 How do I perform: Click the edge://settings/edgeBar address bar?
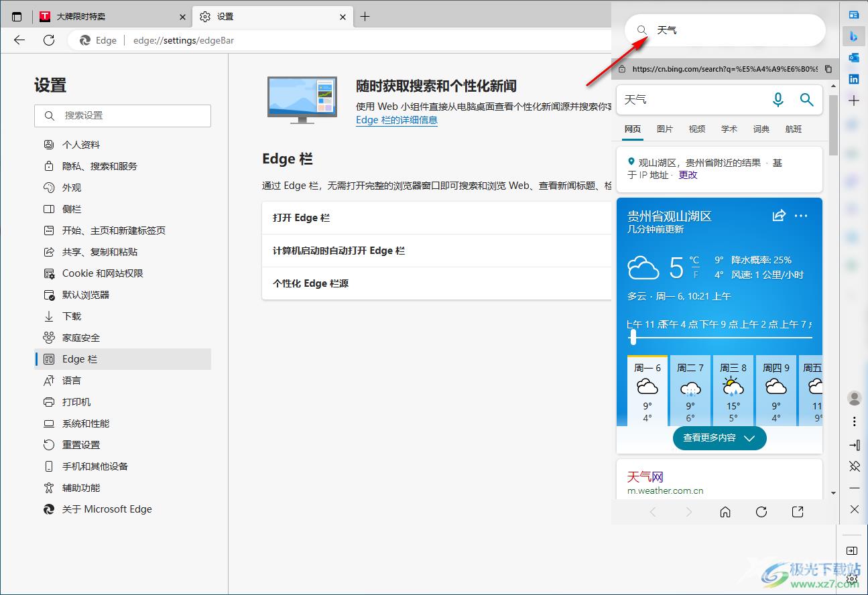point(184,40)
